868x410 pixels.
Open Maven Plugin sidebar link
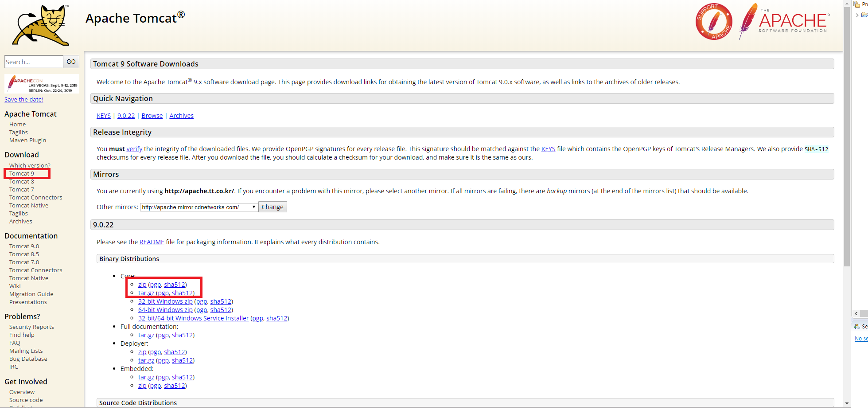(27, 141)
